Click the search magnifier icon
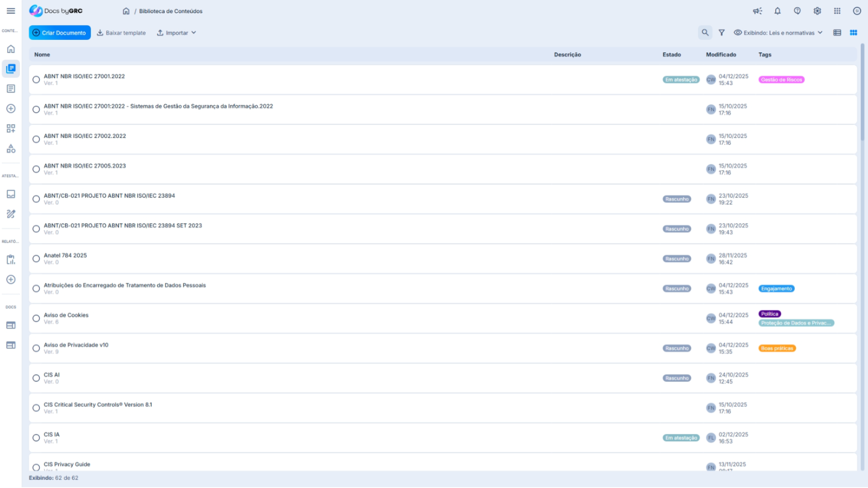Image resolution: width=868 pixels, height=488 pixels. pyautogui.click(x=705, y=33)
